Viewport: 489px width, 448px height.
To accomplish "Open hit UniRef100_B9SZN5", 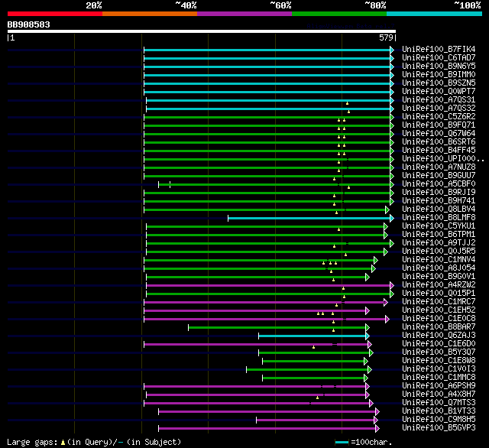I will point(439,83).
